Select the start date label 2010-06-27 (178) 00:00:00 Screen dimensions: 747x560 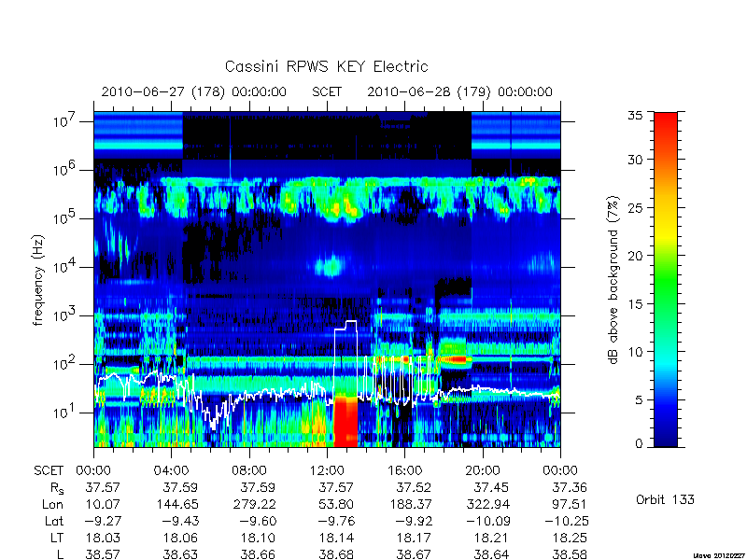point(194,91)
